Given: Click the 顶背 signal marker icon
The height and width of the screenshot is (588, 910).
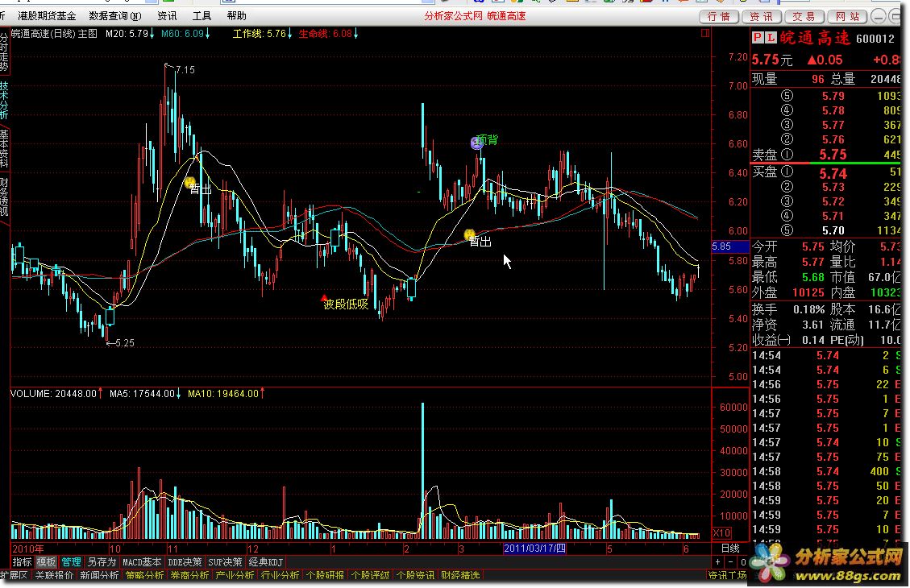Looking at the screenshot, I should (476, 143).
